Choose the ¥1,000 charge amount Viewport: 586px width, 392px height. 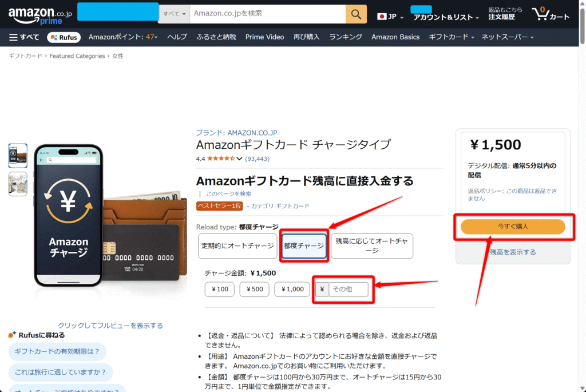pos(292,289)
